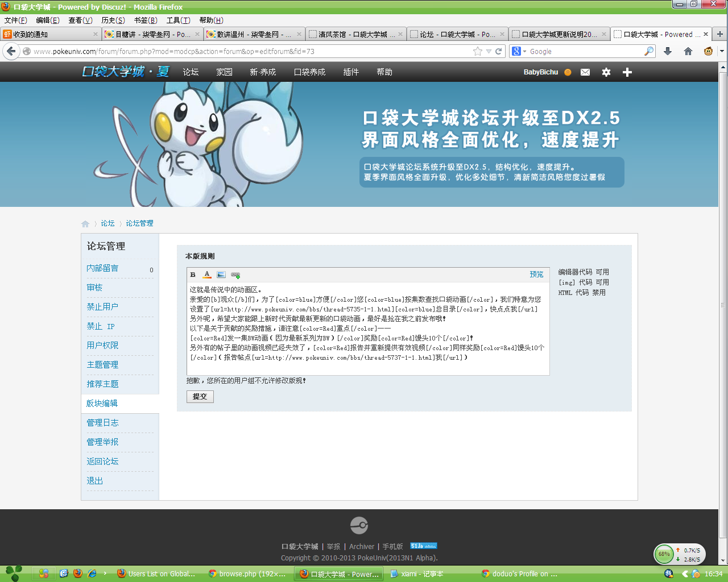Click the search magnifier icon
The image size is (728, 582).
point(649,51)
